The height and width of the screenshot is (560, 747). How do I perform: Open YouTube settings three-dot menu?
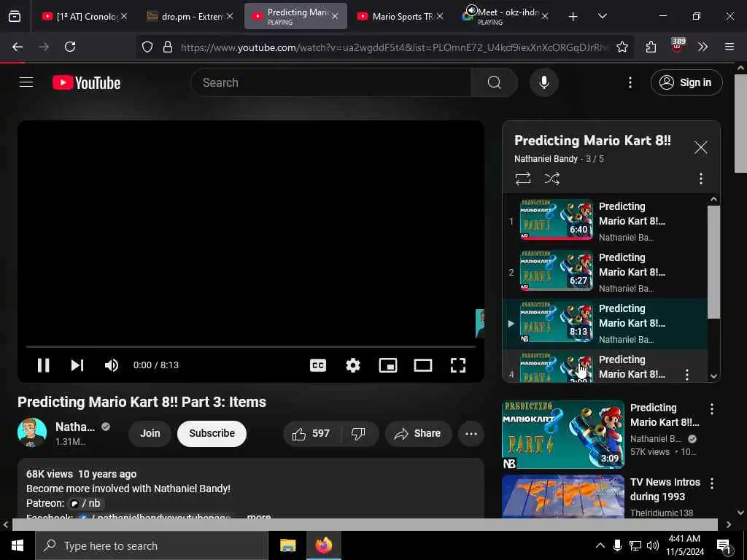(x=630, y=82)
